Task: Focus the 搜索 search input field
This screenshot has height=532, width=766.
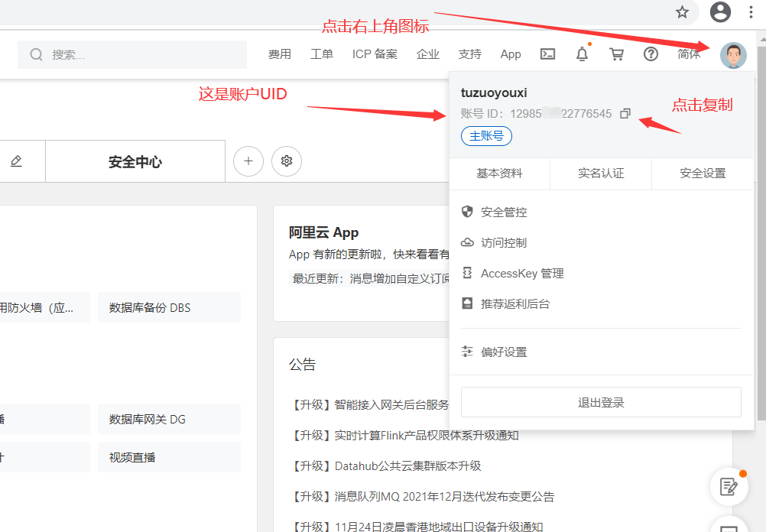Action: pyautogui.click(x=132, y=54)
